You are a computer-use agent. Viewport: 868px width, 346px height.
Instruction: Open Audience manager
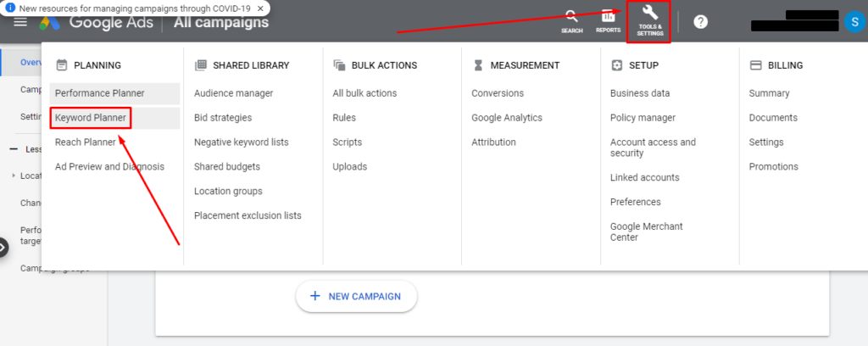234,93
